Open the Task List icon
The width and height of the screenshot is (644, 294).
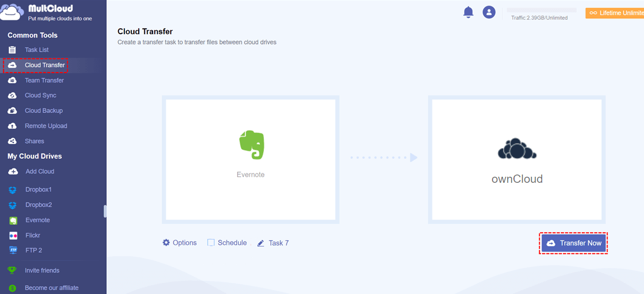pos(12,50)
